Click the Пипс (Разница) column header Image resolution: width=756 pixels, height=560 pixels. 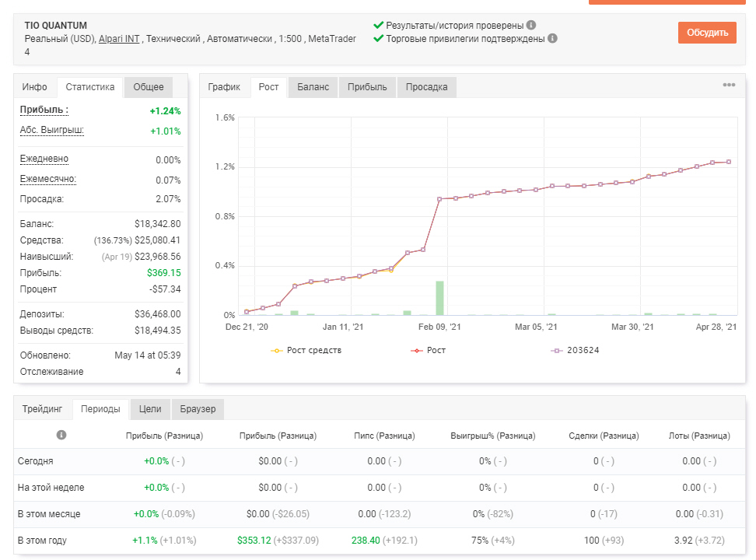click(384, 436)
